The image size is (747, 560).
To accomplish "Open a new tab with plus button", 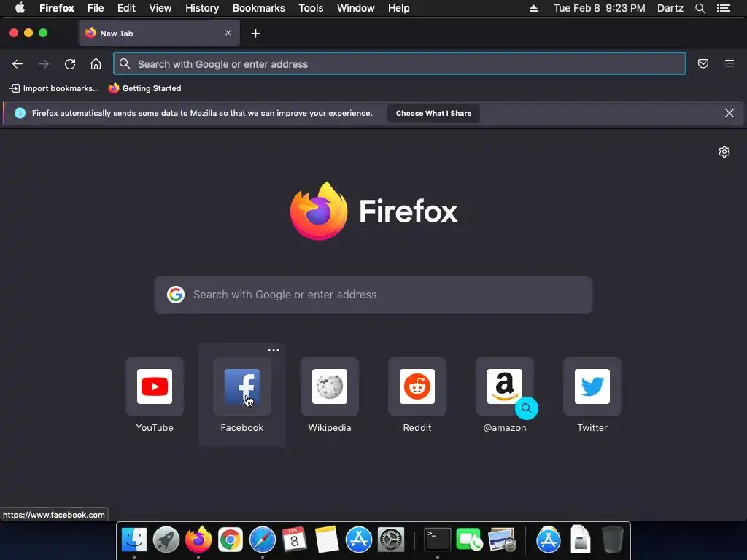I will pos(256,34).
